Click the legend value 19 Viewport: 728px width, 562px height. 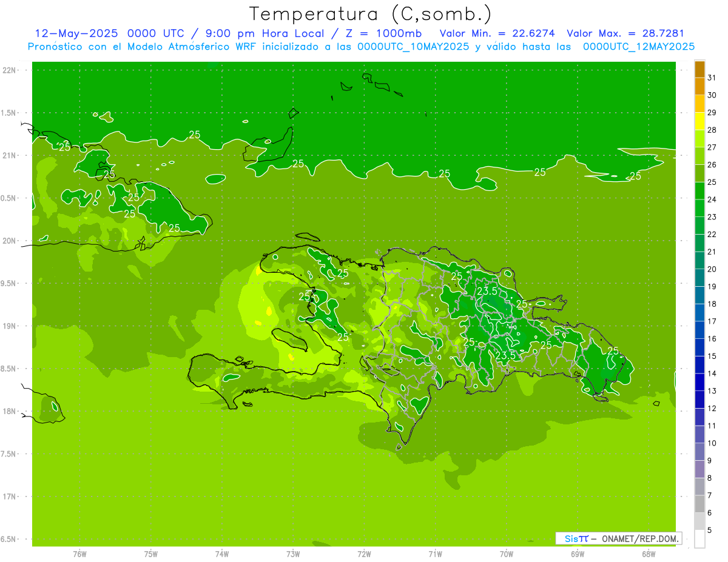click(x=712, y=287)
